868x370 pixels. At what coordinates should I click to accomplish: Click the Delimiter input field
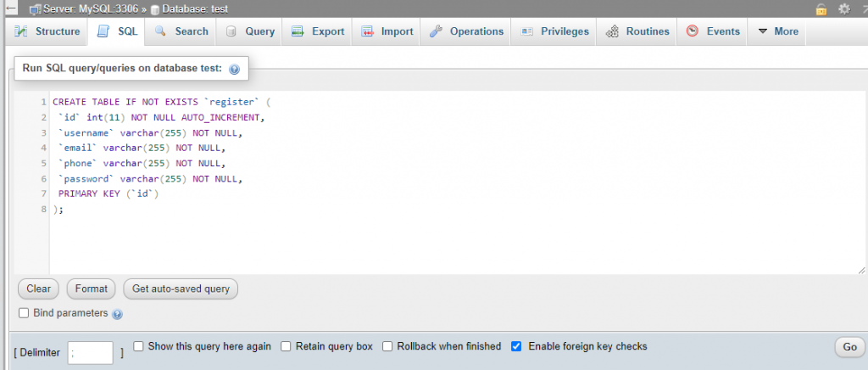[x=90, y=352]
